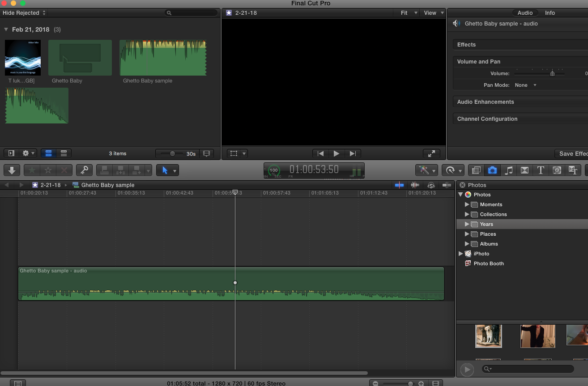Show the Effects browser
This screenshot has height=386, width=588.
click(476, 170)
